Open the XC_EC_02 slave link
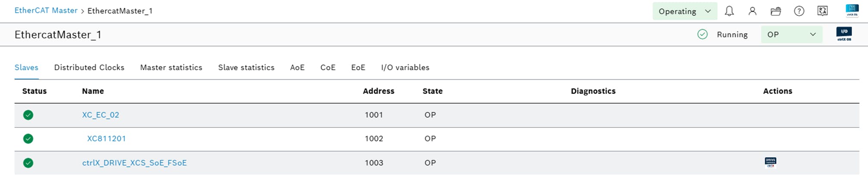Viewport: 868px width, 180px height. [100, 115]
